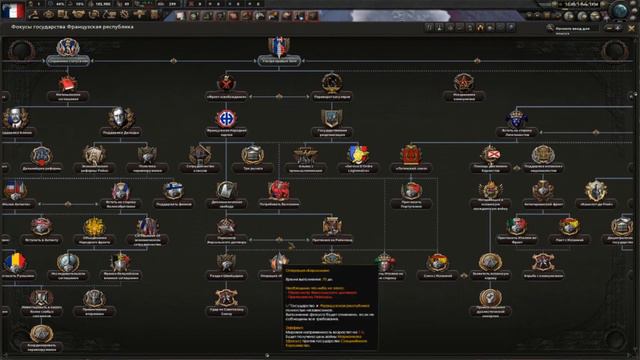Select the red communist star emblem focus
This screenshot has width=640, height=360.
coord(464,87)
